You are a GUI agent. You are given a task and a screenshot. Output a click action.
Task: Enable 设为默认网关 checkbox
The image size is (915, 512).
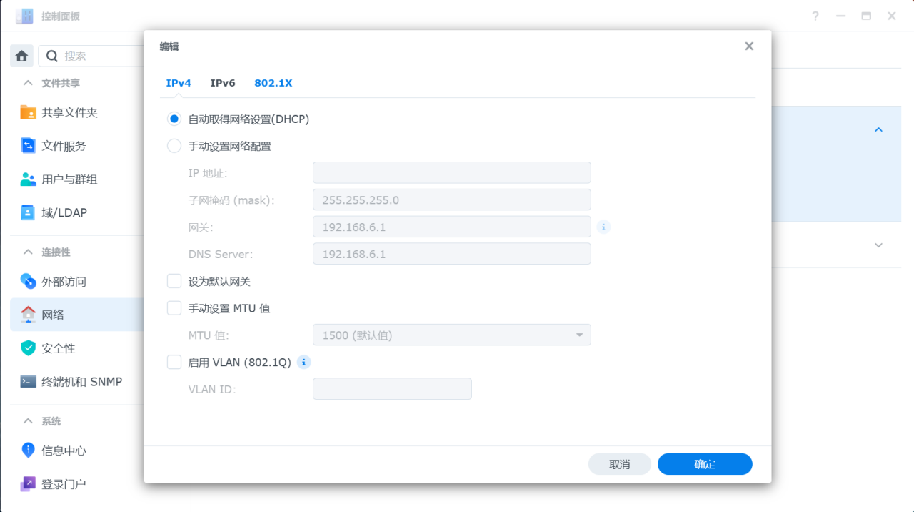click(x=174, y=282)
